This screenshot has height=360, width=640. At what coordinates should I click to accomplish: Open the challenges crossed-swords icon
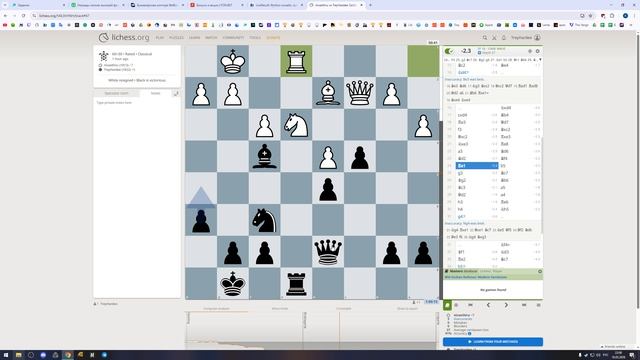tap(494, 38)
